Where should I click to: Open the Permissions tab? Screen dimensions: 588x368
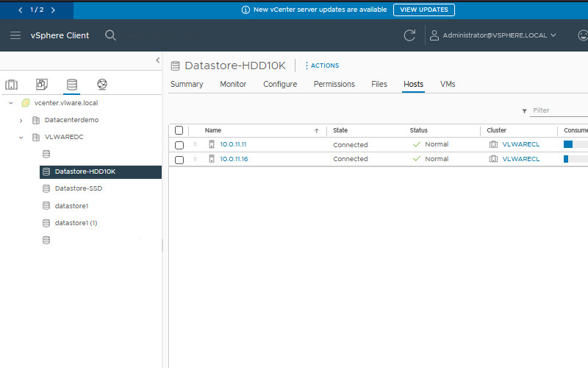point(334,84)
